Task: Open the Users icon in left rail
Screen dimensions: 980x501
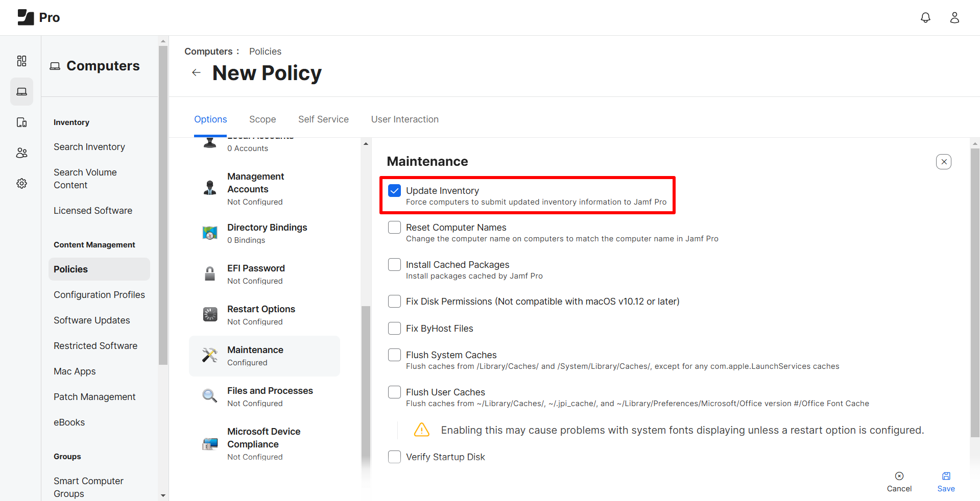Action: (x=21, y=153)
